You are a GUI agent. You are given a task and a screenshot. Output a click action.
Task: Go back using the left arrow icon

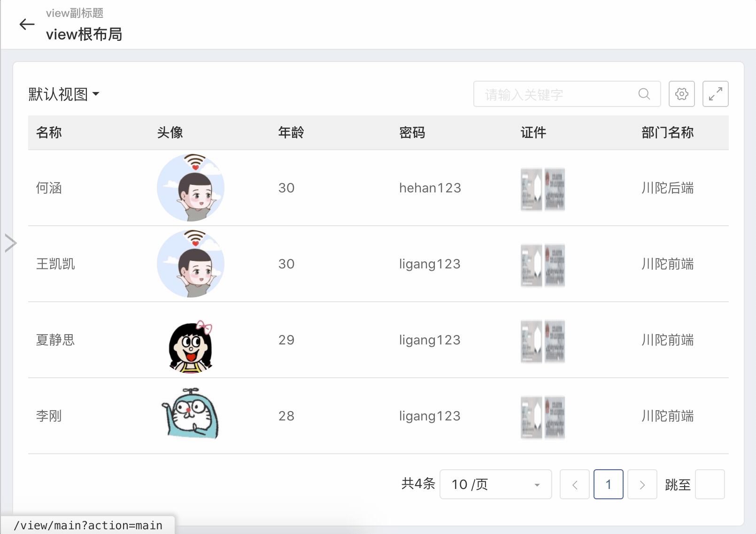click(x=27, y=24)
